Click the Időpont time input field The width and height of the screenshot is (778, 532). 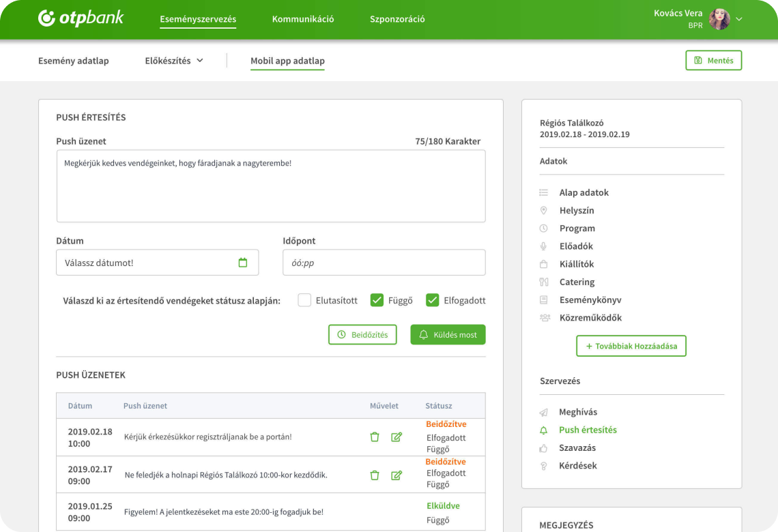coord(384,263)
